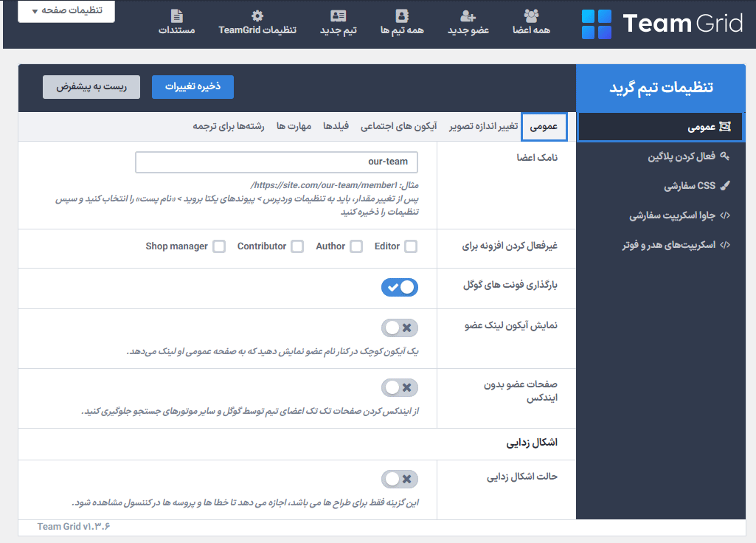Open New Member (عضو جدید) icon
The width and height of the screenshot is (756, 543).
pos(468,15)
